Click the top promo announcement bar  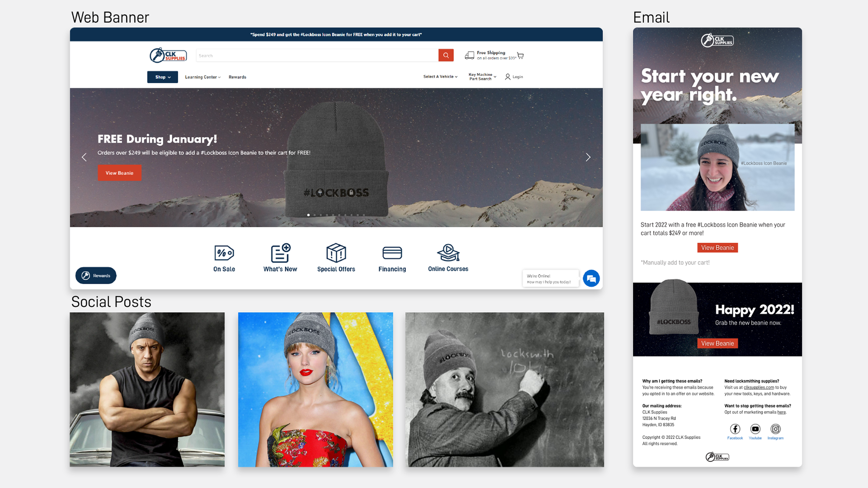tap(336, 34)
